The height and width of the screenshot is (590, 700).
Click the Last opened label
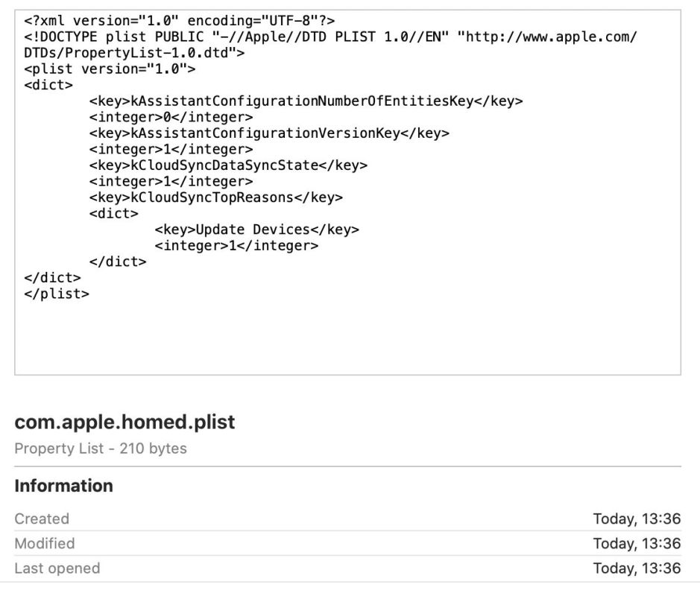[x=57, y=568]
